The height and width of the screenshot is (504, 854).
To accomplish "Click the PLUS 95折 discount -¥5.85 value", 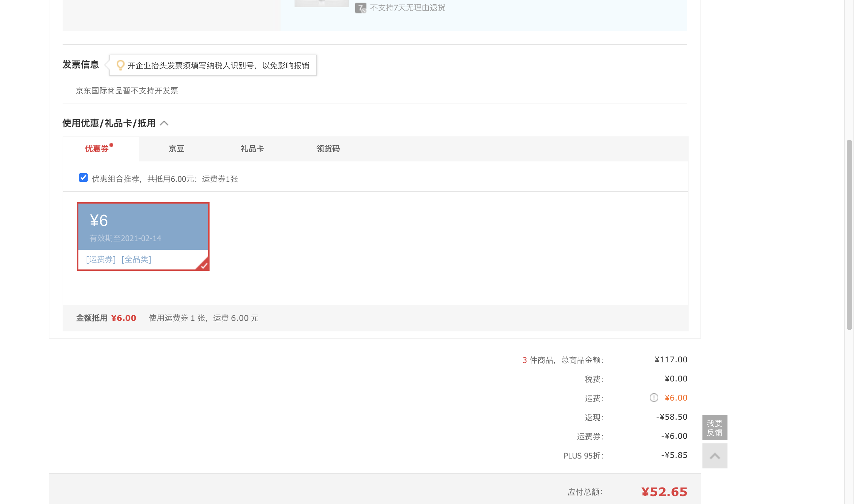I will coord(674,456).
